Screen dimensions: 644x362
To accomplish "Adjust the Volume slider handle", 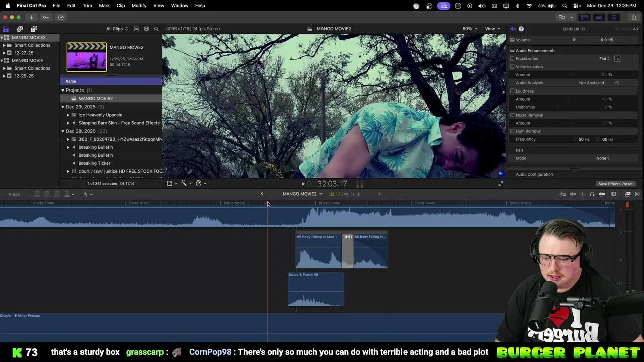I will [x=574, y=40].
